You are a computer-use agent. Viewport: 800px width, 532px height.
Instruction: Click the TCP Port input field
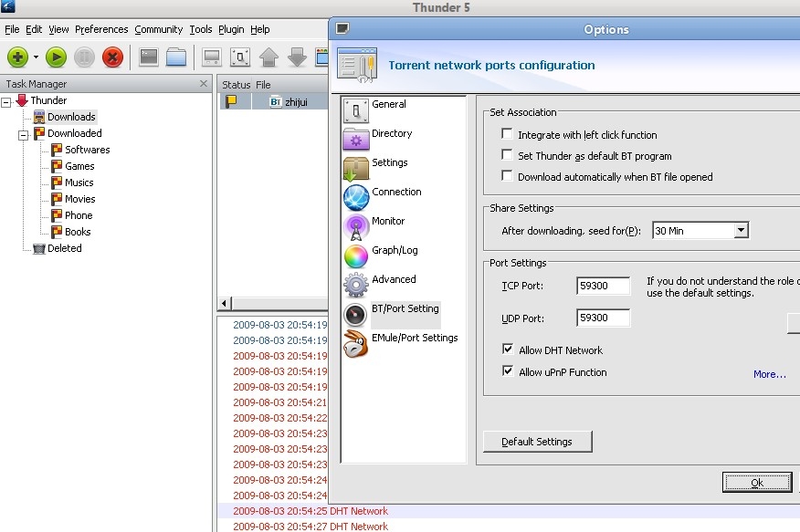[603, 286]
